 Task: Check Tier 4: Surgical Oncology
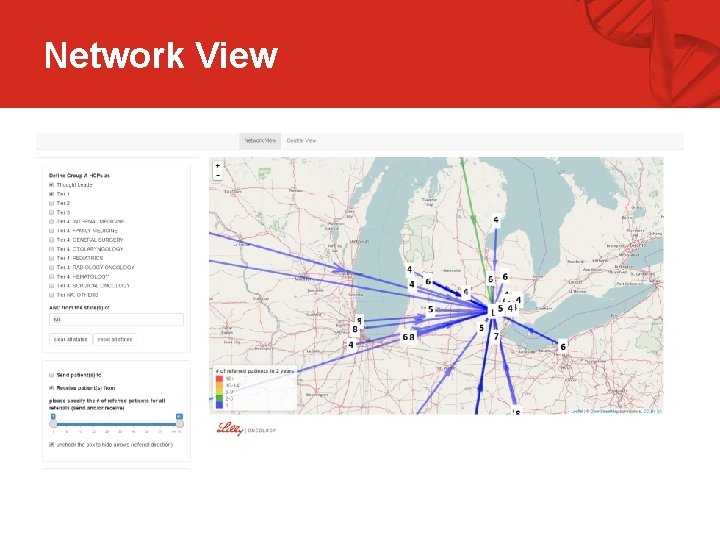(51, 286)
